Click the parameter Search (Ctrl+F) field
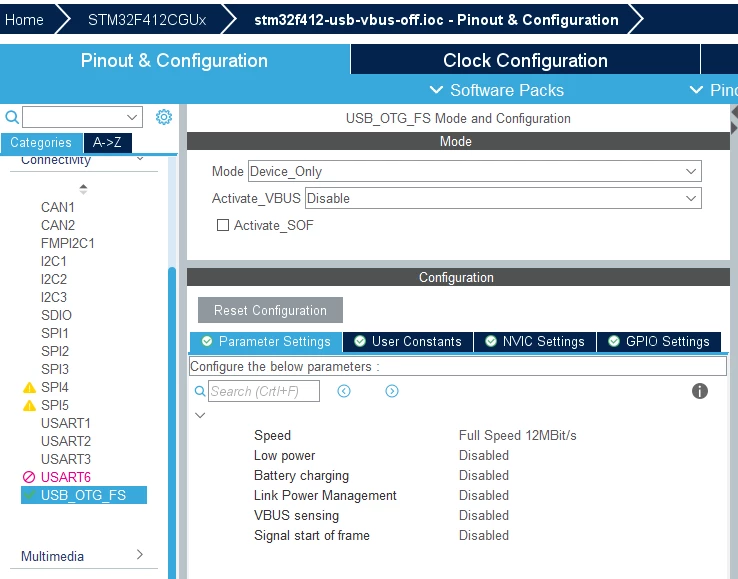The image size is (738, 579). [264, 391]
